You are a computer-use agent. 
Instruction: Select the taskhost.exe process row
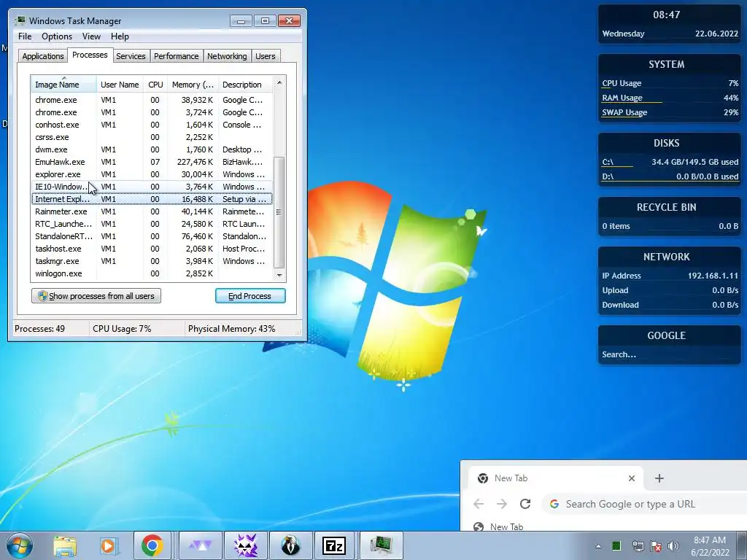click(x=152, y=249)
